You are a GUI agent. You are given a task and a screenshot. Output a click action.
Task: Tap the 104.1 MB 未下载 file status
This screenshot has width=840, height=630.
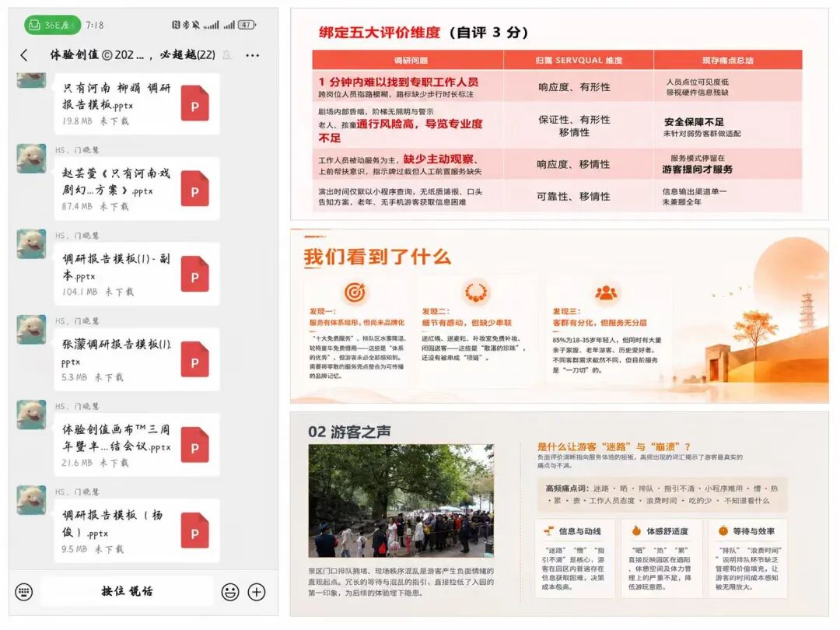coord(97,292)
